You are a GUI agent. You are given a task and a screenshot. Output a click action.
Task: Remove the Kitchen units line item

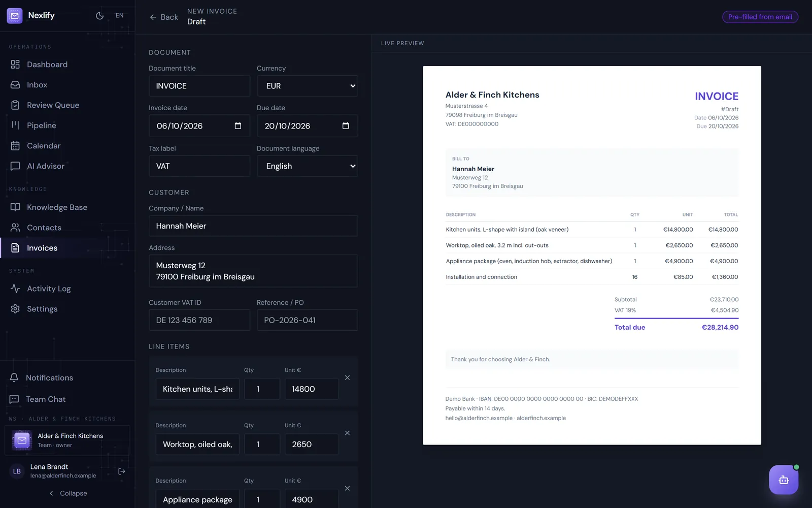[x=347, y=378]
